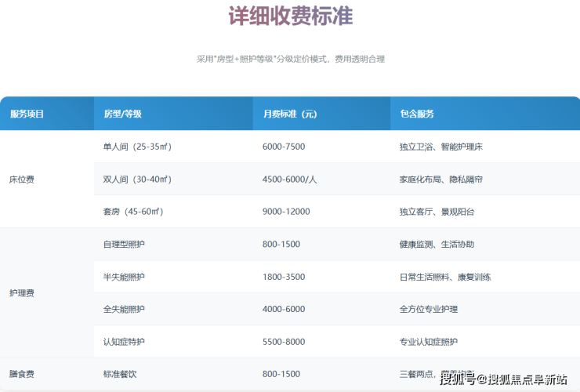Select the 床位费 category cell

[22, 180]
